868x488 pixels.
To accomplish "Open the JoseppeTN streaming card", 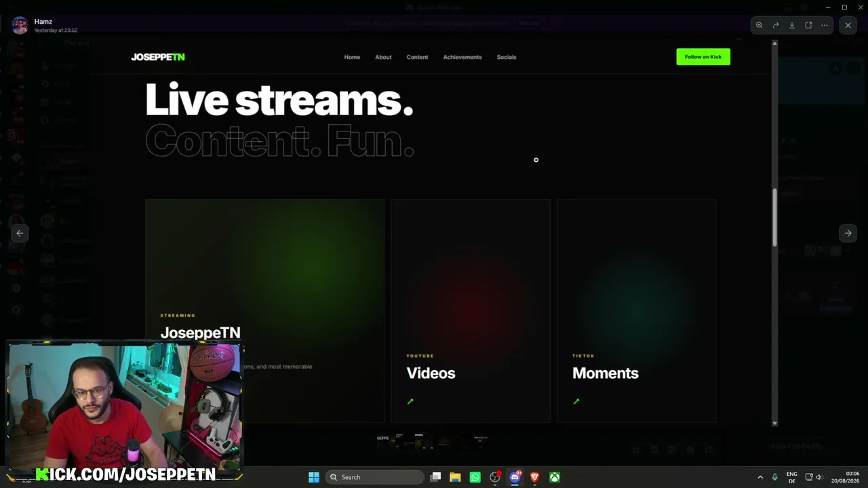I will [x=264, y=310].
